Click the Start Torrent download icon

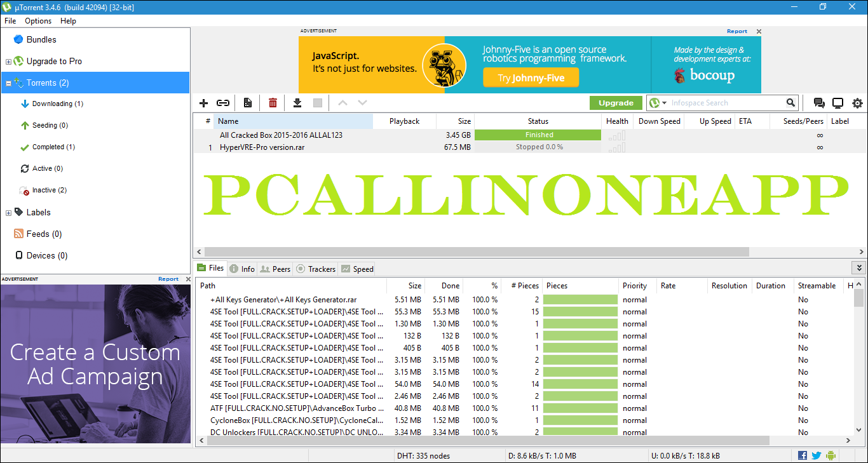pyautogui.click(x=297, y=103)
